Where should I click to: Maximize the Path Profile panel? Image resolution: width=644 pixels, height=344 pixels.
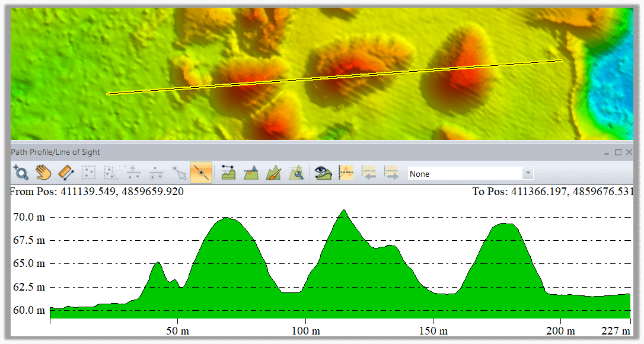pos(618,152)
